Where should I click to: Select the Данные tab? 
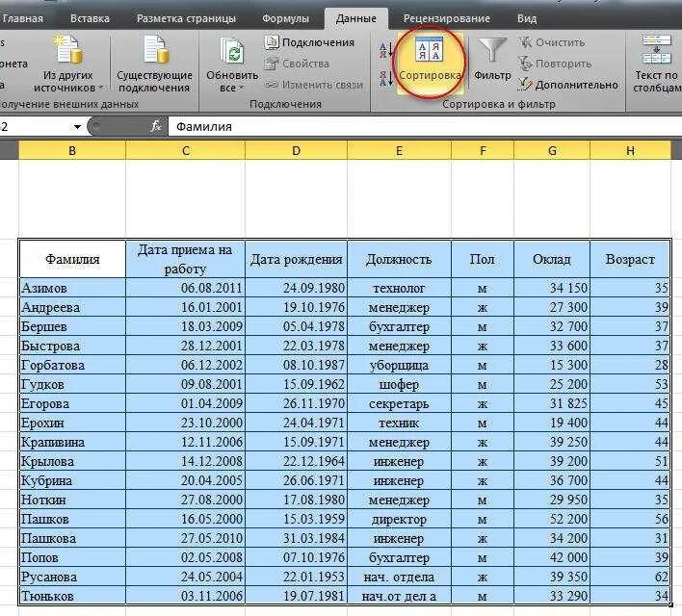pyautogui.click(x=355, y=18)
